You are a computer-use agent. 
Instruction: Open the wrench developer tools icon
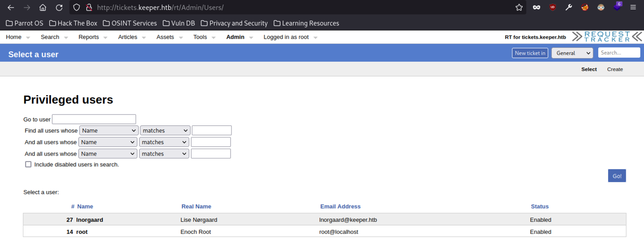coord(569,7)
